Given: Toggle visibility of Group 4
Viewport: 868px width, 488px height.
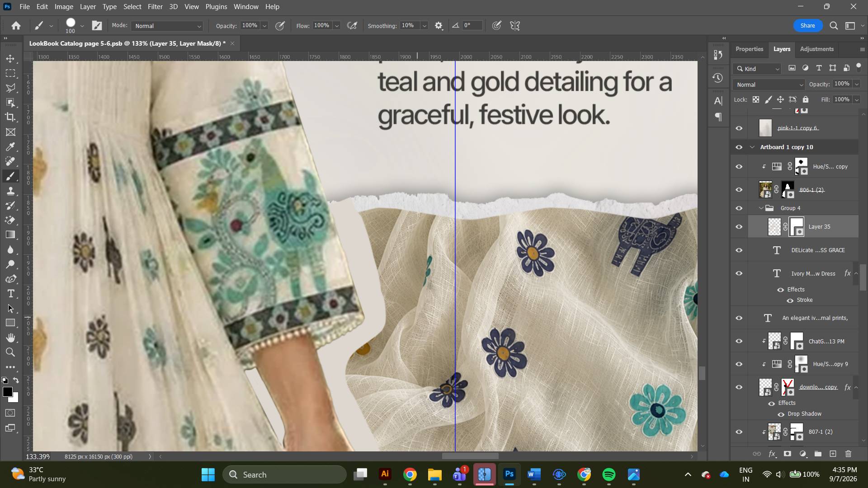Looking at the screenshot, I should tap(739, 208).
